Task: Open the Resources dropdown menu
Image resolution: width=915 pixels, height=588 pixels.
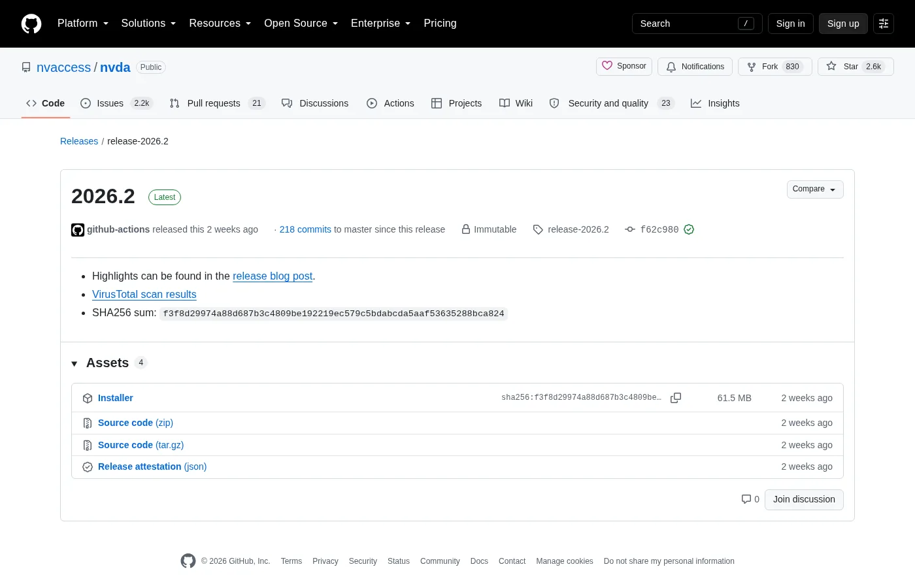Action: (x=220, y=24)
